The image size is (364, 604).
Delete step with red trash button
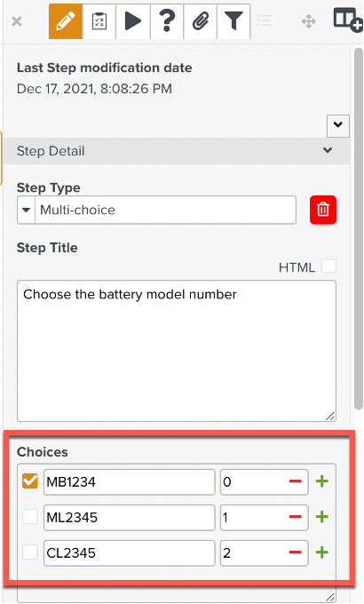coord(323,210)
